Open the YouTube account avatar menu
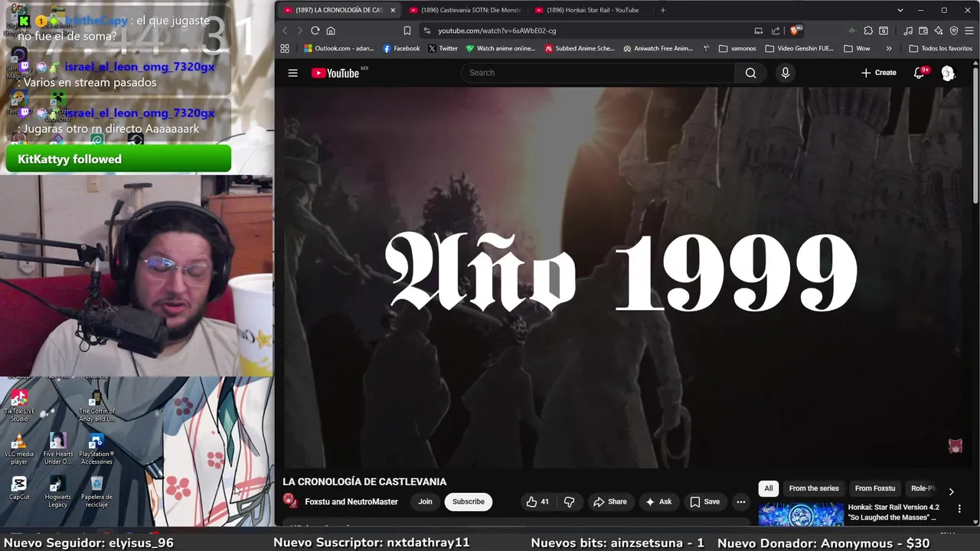The width and height of the screenshot is (980, 551). (x=948, y=73)
